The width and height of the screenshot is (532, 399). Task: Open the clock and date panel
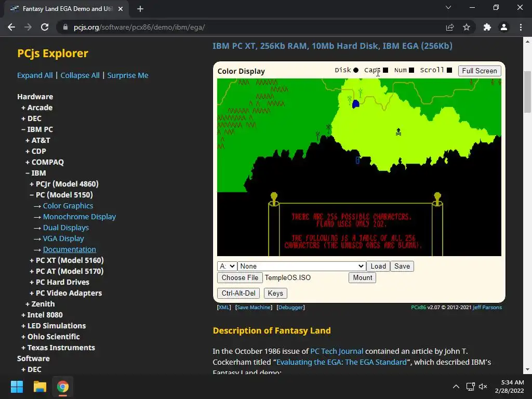point(509,387)
